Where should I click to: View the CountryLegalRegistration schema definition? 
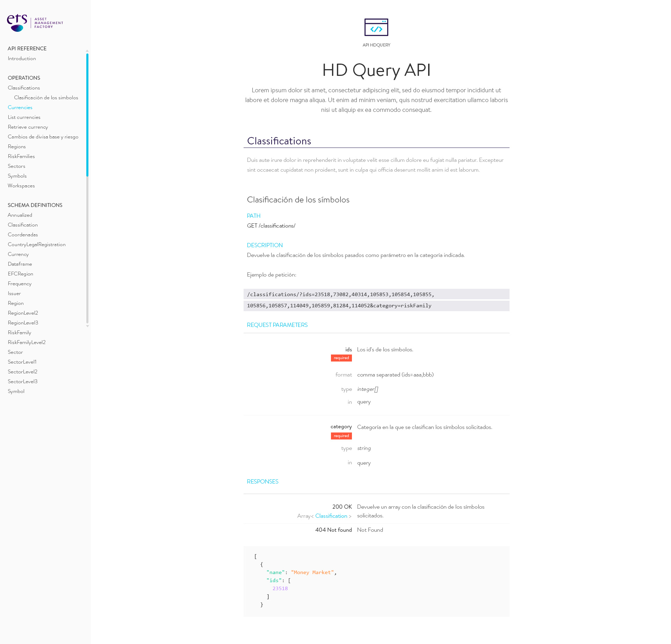tap(37, 244)
